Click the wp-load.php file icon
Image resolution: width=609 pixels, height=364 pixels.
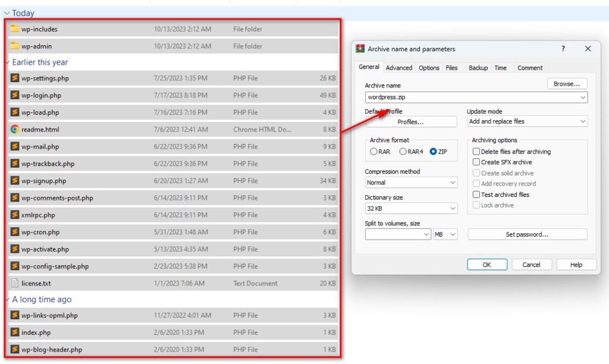tap(15, 112)
